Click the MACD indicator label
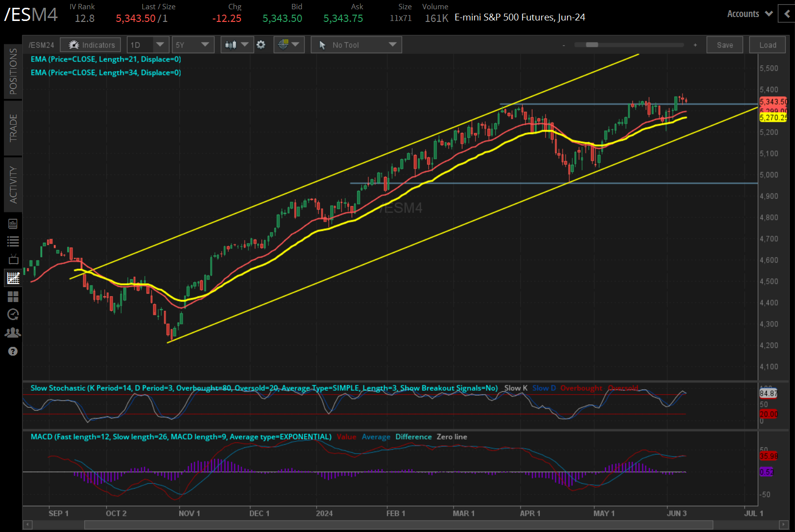The width and height of the screenshot is (795, 532). (x=181, y=437)
